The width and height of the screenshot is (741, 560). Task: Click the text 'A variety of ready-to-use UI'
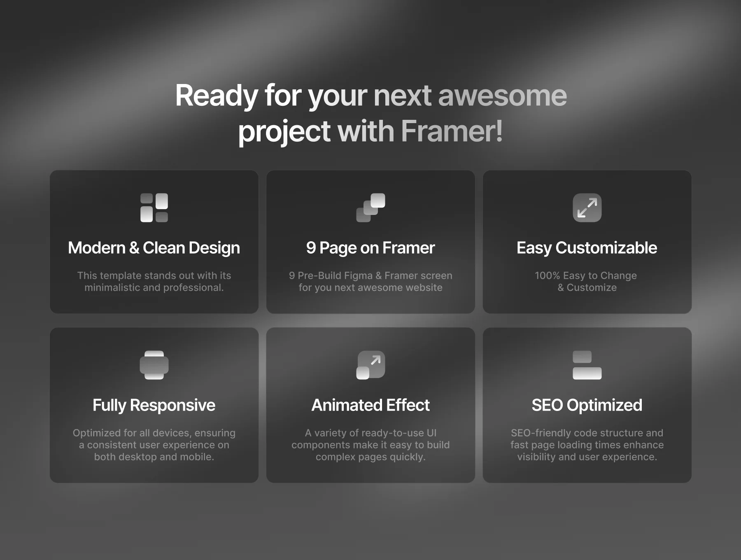(x=370, y=433)
